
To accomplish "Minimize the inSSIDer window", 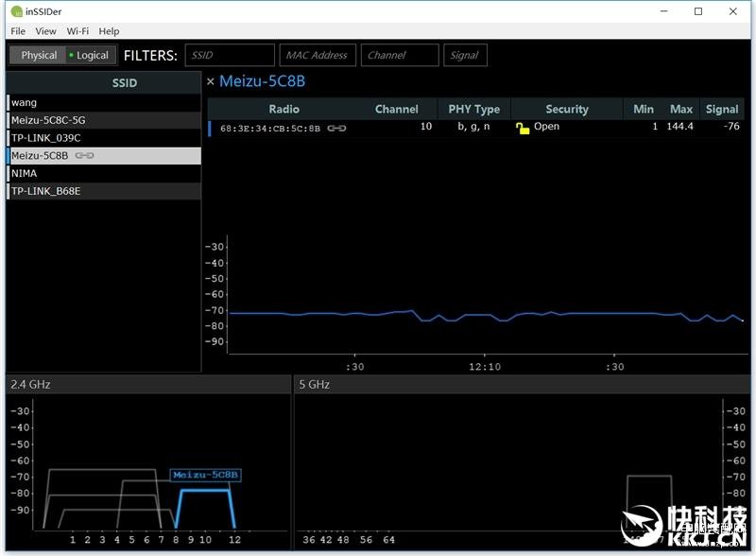I will (x=664, y=11).
